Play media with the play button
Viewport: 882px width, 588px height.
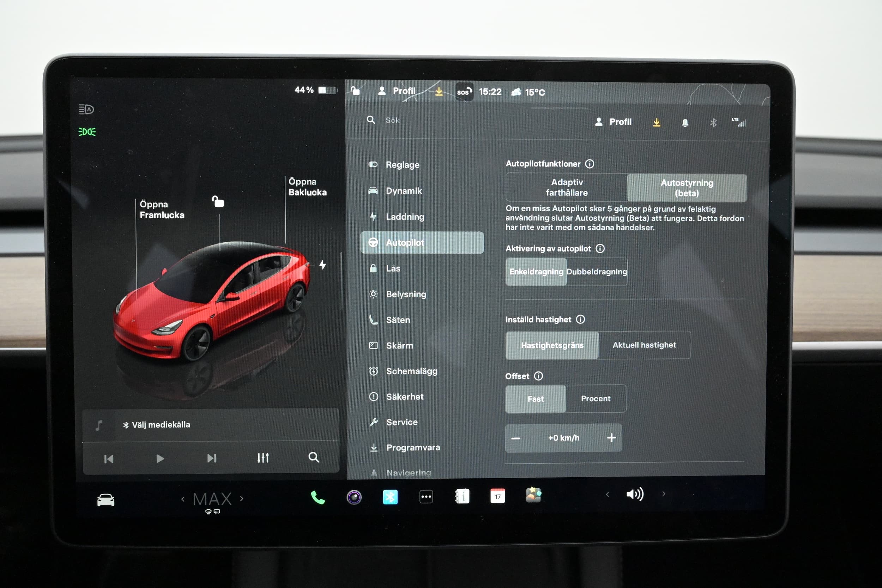click(x=160, y=459)
